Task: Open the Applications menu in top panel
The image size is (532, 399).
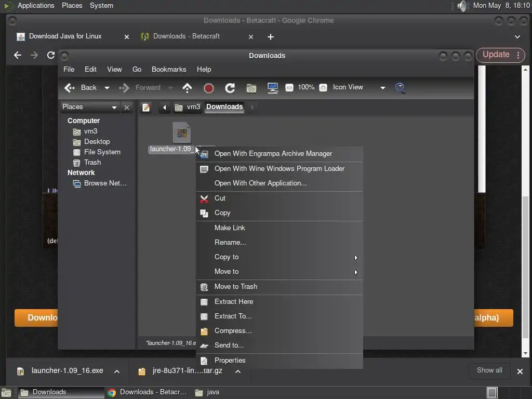Action: [x=36, y=5]
